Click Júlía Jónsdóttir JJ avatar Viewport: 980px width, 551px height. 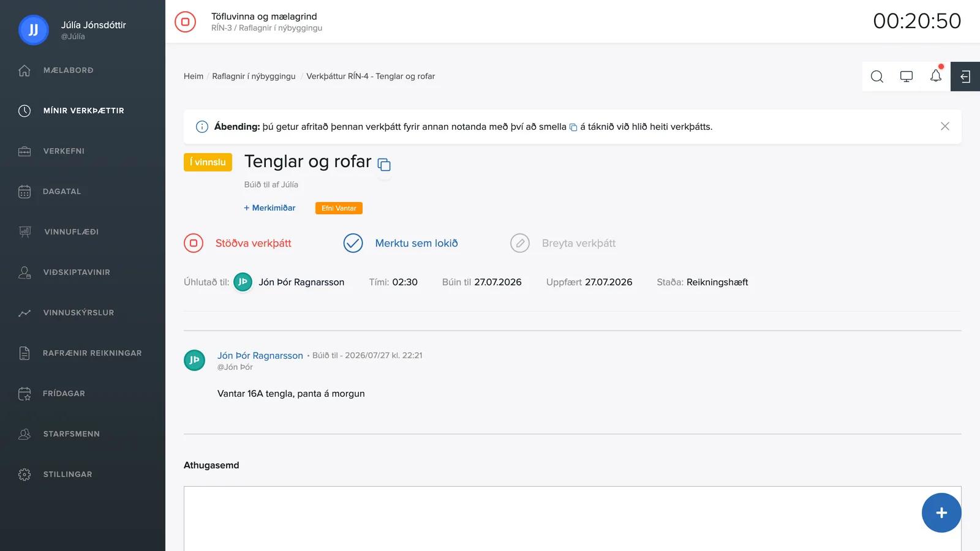[34, 30]
